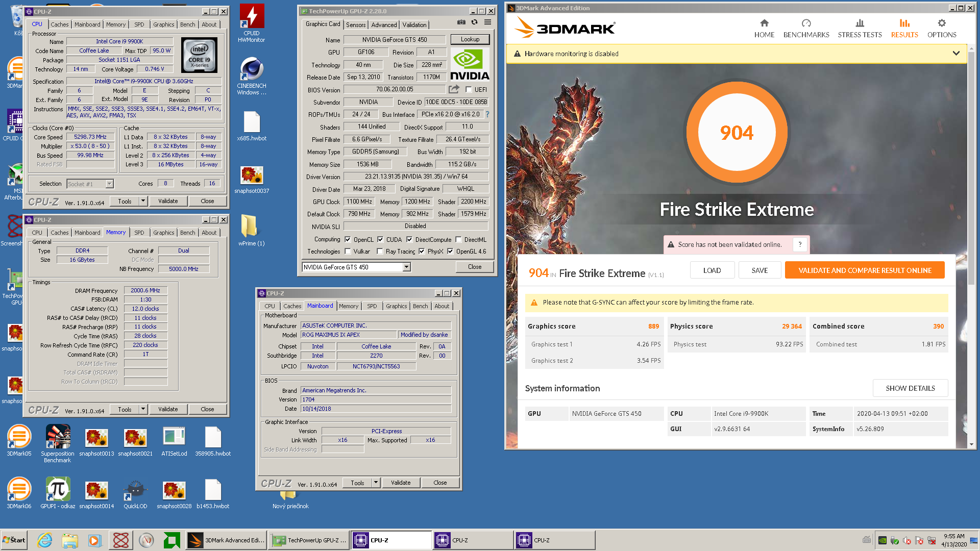The image size is (980, 551).
Task: Toggle the Vulkan checkbox in GPU-Z
Action: click(348, 251)
